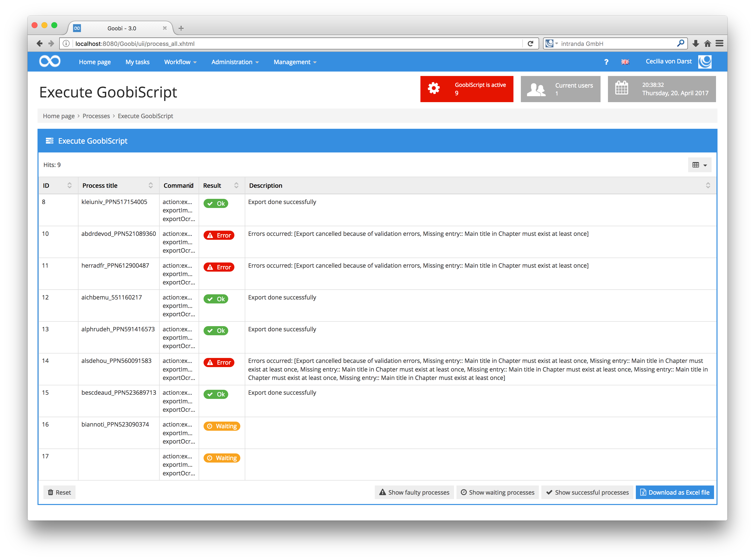The width and height of the screenshot is (755, 560).
Task: Click the Ok badge for bescdeaud_PPN523689713
Action: coord(216,394)
